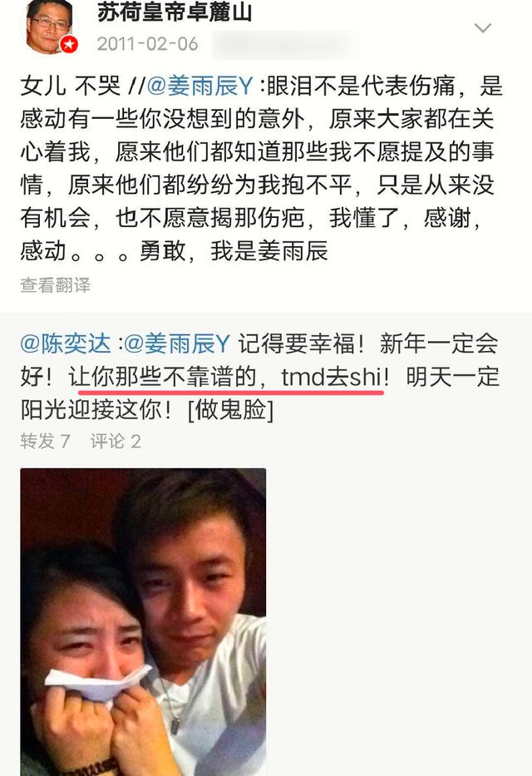Tap the underlined phrase tmd去shi
Image resolution: width=532 pixels, height=776 pixels.
click(332, 377)
